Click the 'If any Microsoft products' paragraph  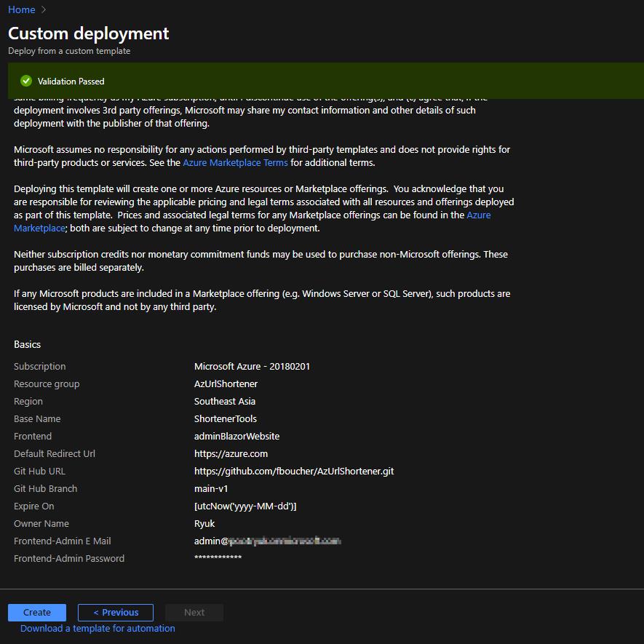pyautogui.click(x=262, y=301)
